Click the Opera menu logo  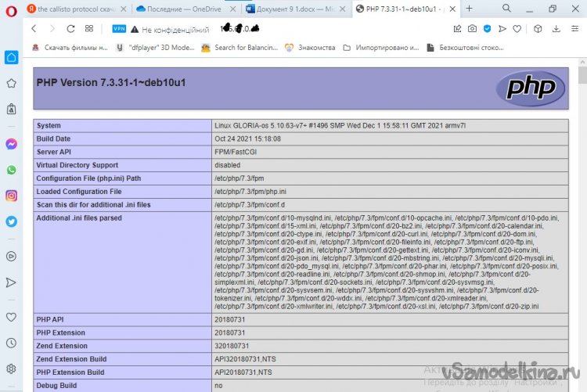12,9
